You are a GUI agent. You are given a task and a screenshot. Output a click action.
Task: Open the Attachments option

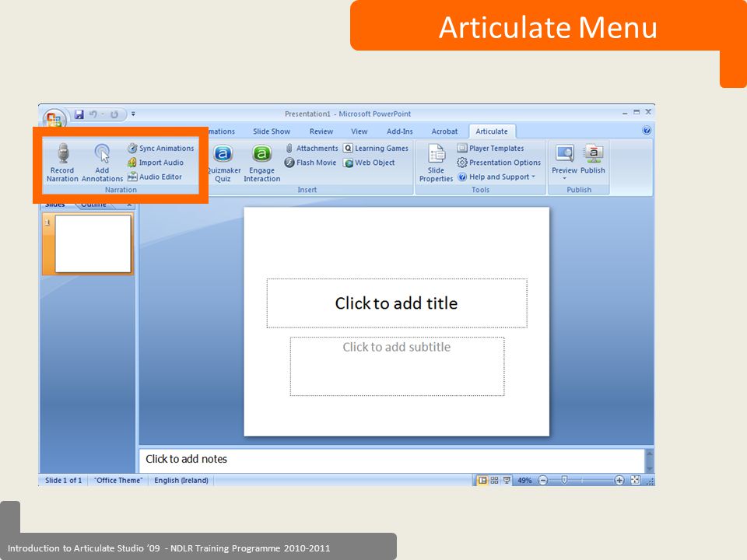click(311, 148)
